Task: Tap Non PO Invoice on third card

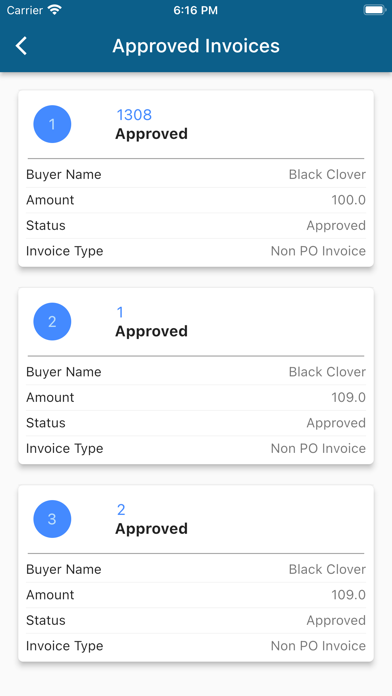Action: click(x=318, y=646)
